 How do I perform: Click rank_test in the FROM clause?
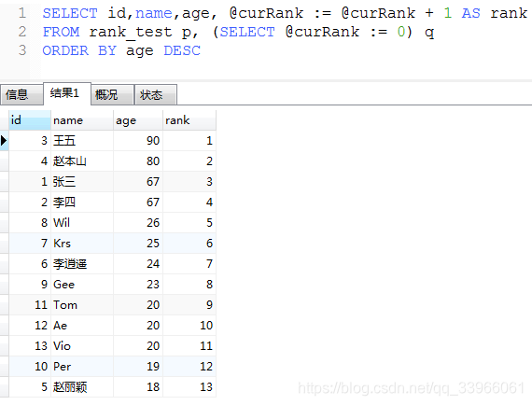(x=131, y=33)
